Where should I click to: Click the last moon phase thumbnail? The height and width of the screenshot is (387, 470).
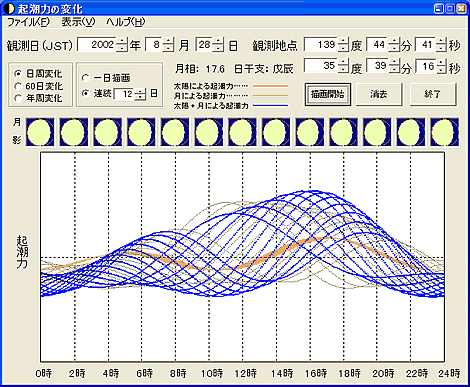(444, 132)
